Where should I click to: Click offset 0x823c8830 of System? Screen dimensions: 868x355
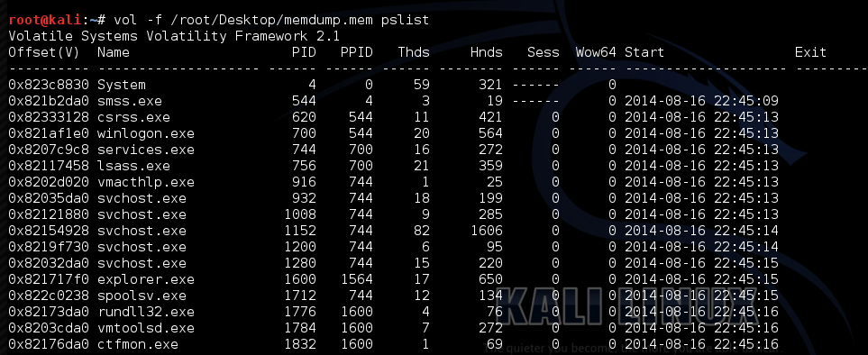[49, 86]
